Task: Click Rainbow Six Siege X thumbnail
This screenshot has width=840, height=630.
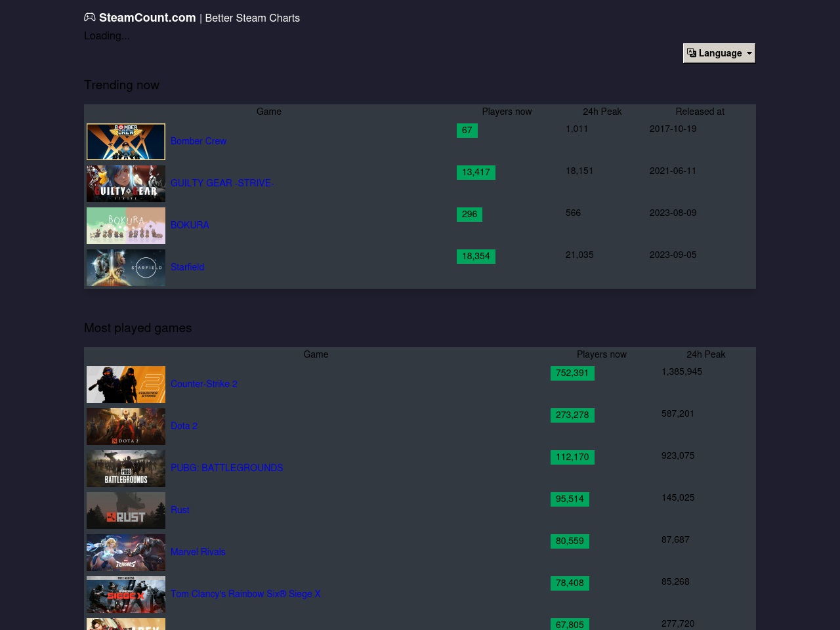Action: pos(126,595)
